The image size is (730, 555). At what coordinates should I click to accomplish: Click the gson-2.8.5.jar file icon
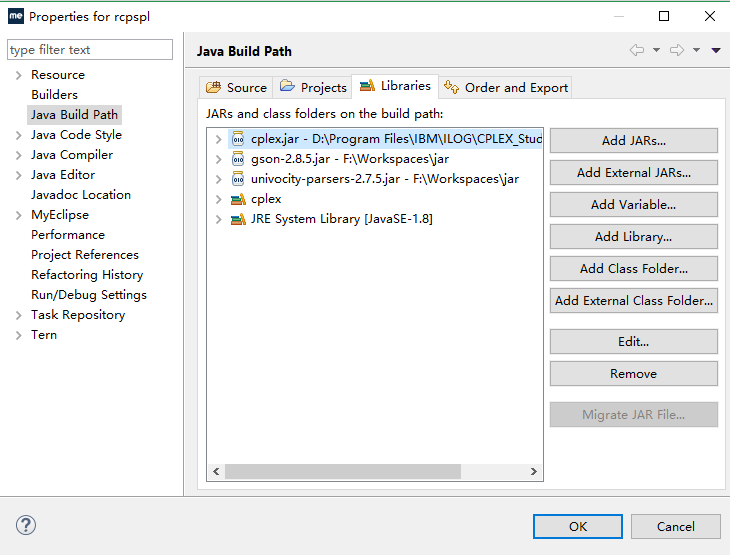click(238, 159)
